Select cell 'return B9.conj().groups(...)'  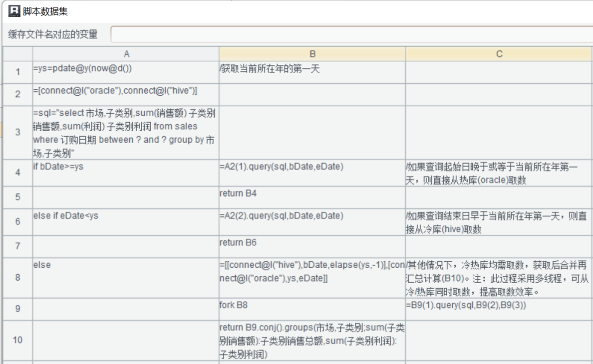click(x=312, y=341)
